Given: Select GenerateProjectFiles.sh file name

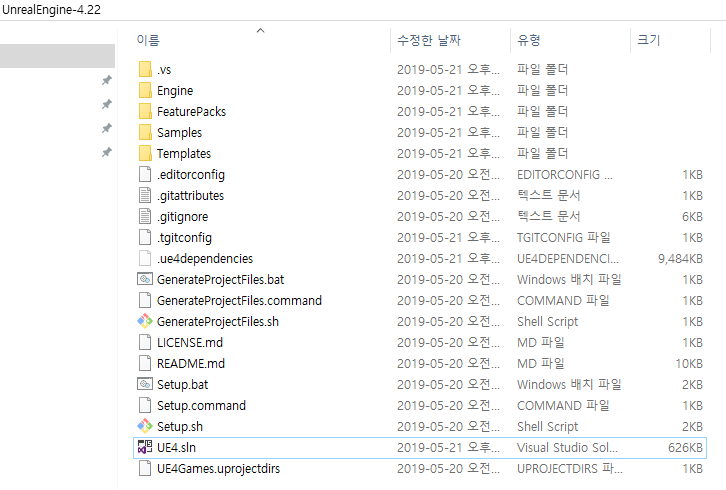Looking at the screenshot, I should (x=218, y=321).
